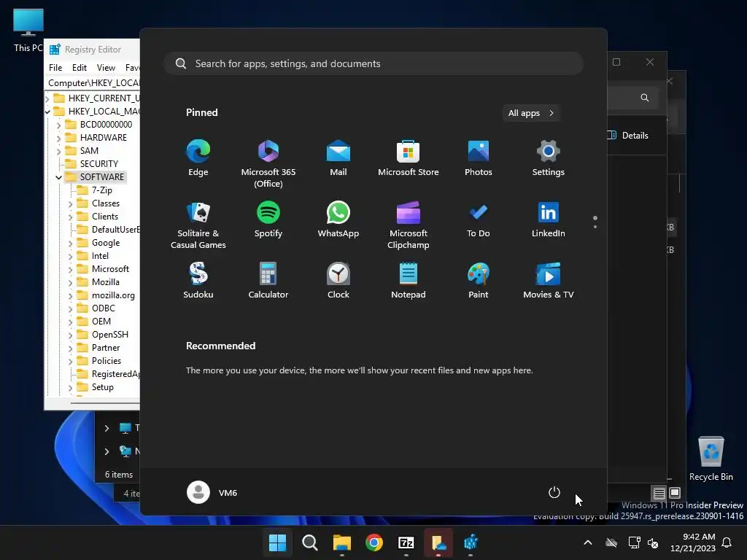747x560 pixels.
Task: Collapse HKEY_LOCAL_MACHINE registry key
Action: coord(47,112)
